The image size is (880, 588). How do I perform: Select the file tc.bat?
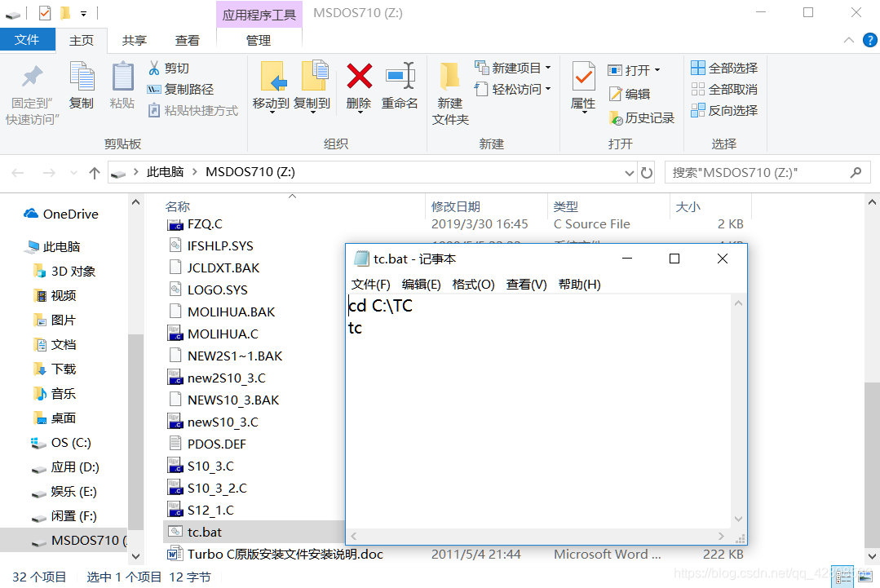coord(204,532)
